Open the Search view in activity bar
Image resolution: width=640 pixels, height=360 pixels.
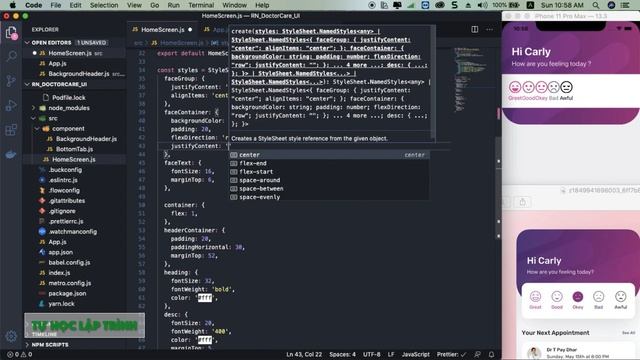pyautogui.click(x=11, y=56)
